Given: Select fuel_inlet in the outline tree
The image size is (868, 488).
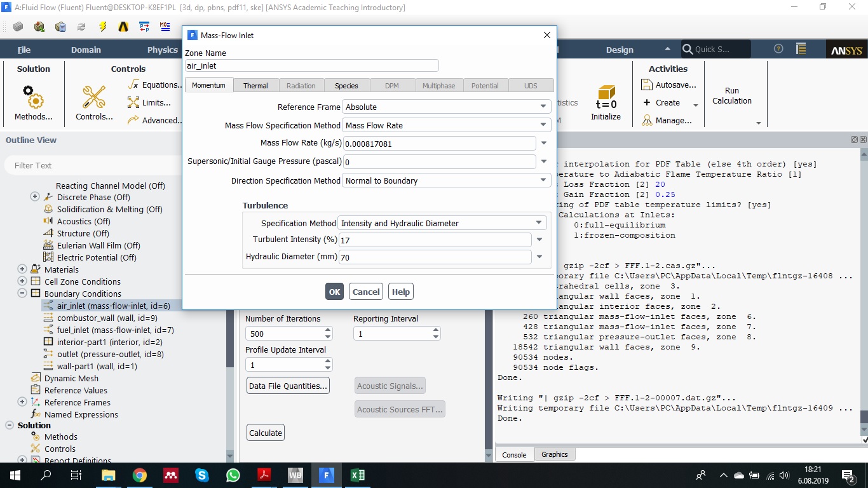Looking at the screenshot, I should (x=115, y=330).
